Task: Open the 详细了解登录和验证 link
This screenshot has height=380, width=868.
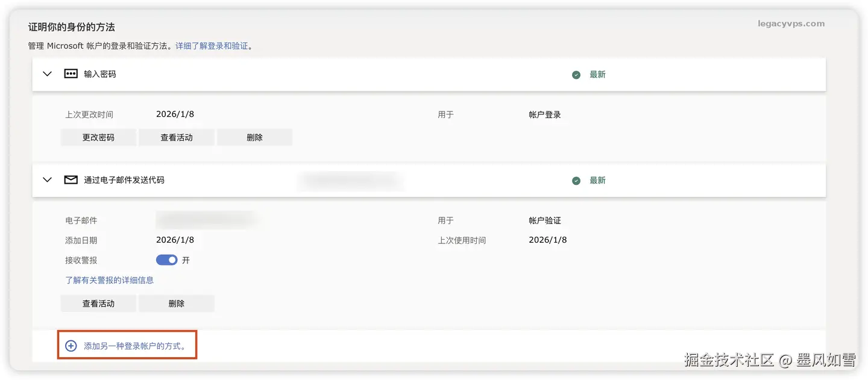Action: [x=212, y=46]
